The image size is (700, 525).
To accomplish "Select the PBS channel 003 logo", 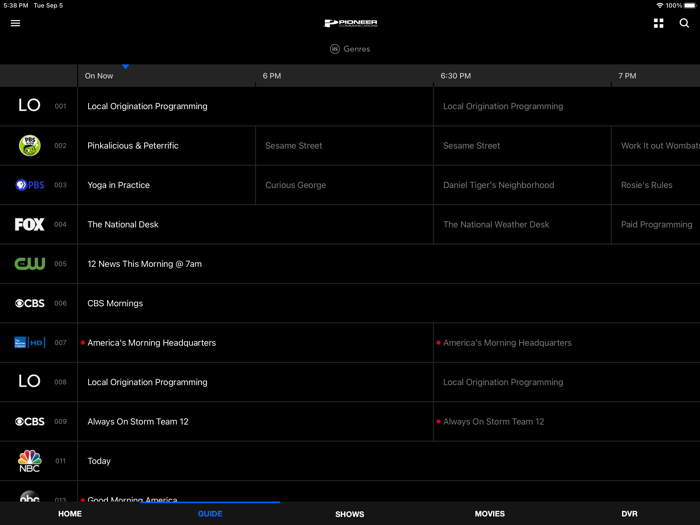I will click(29, 185).
